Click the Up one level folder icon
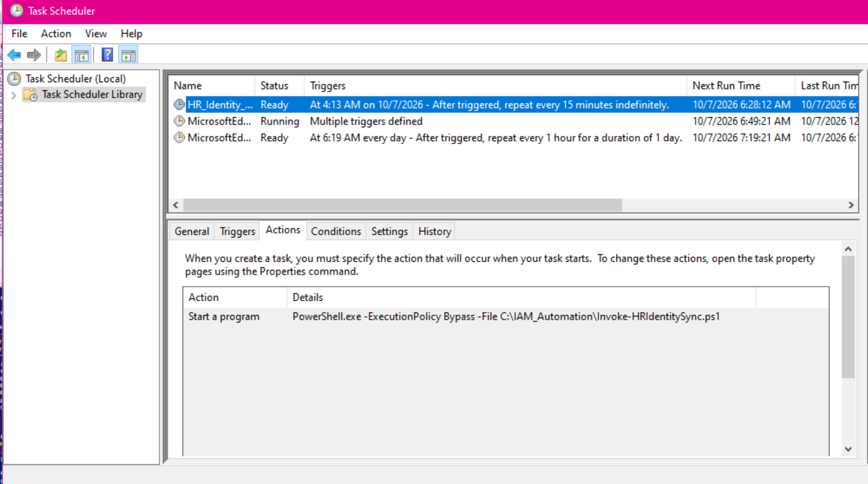Image resolution: width=868 pixels, height=484 pixels. click(61, 55)
